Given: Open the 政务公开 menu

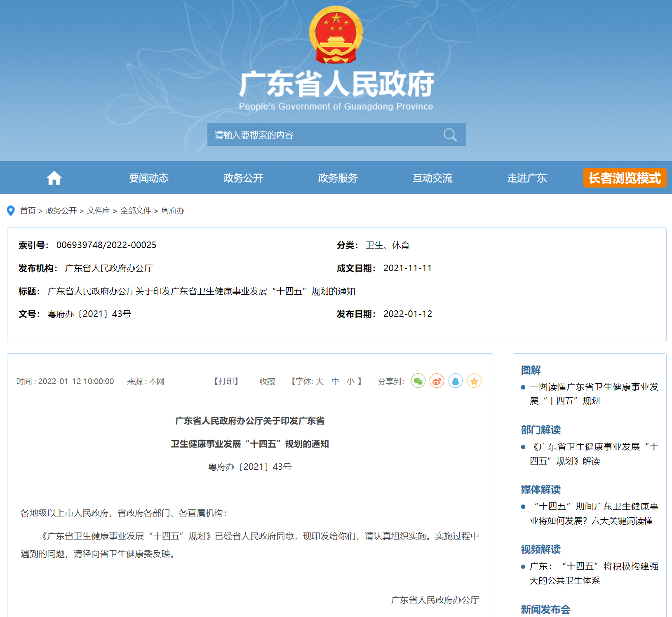Looking at the screenshot, I should click(x=243, y=178).
